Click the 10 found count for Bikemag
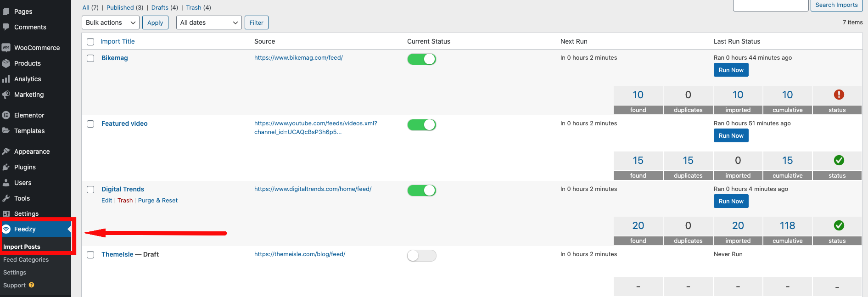This screenshot has height=297, width=868. (x=638, y=95)
